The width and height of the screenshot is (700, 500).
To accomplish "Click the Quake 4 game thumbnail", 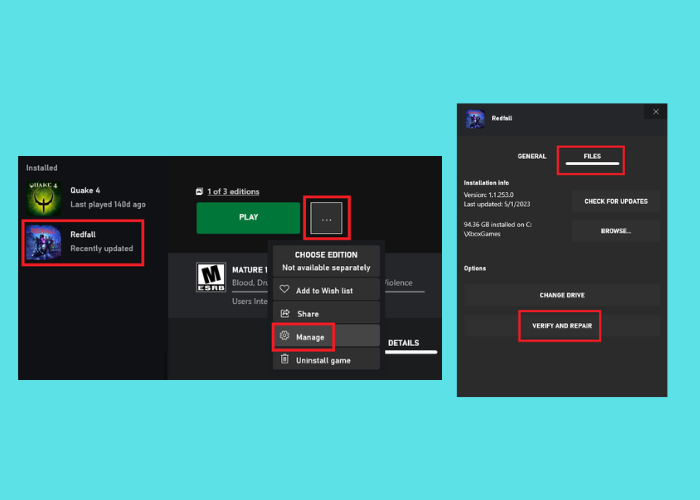I will tap(43, 198).
